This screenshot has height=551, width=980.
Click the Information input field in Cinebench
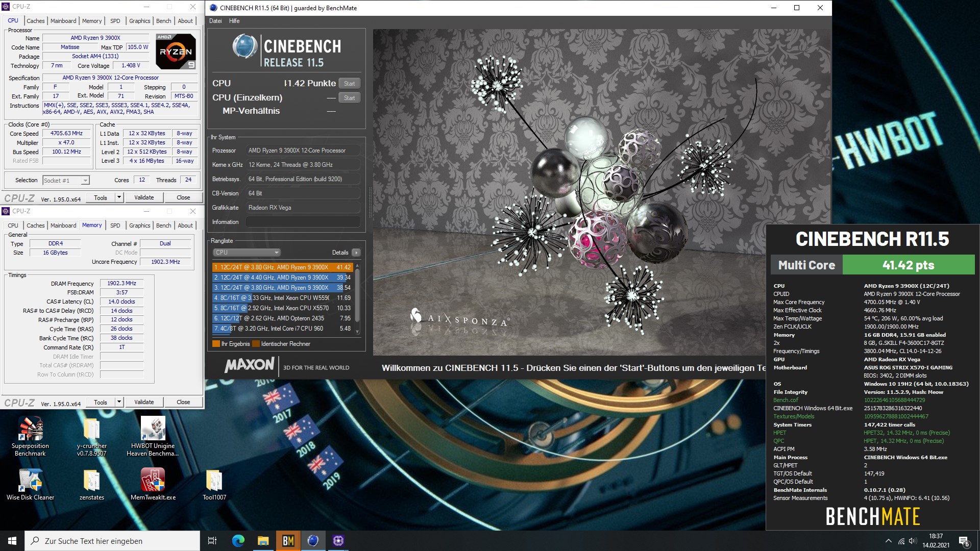click(303, 222)
